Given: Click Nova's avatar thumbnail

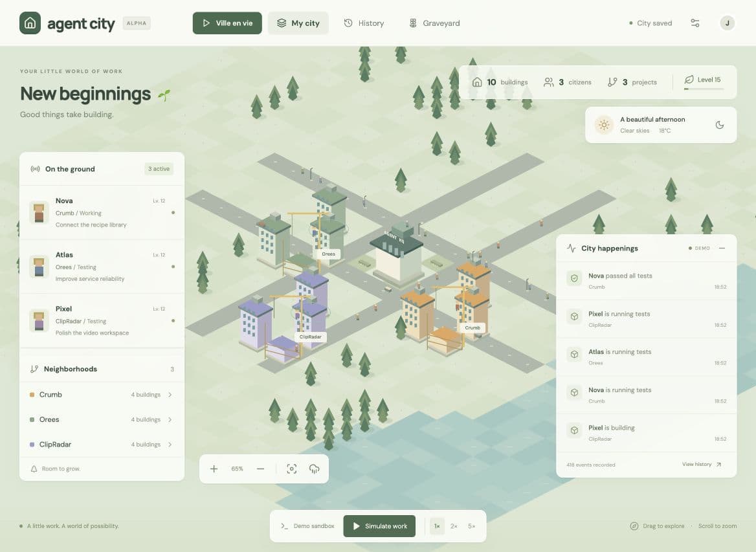Looking at the screenshot, I should point(39,213).
